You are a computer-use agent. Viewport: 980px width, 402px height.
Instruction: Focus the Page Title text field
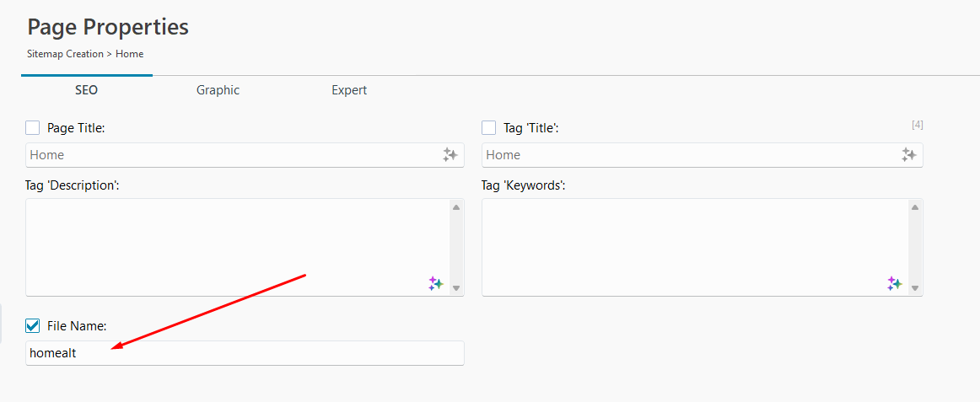tap(228, 155)
